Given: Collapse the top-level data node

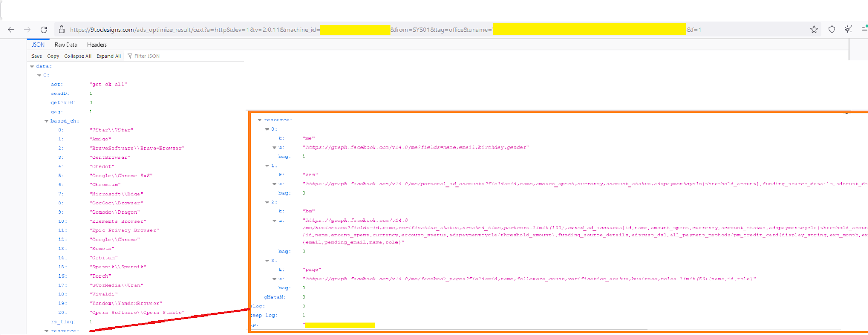Looking at the screenshot, I should [32, 66].
